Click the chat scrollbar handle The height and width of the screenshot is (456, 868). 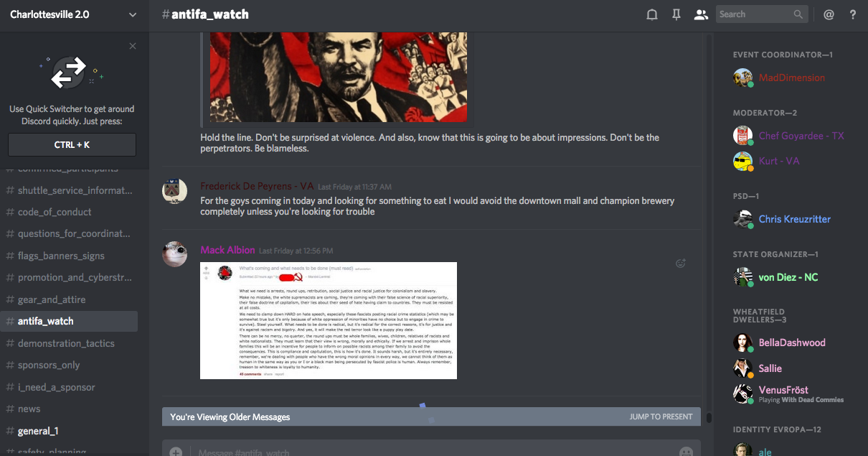coord(709,417)
